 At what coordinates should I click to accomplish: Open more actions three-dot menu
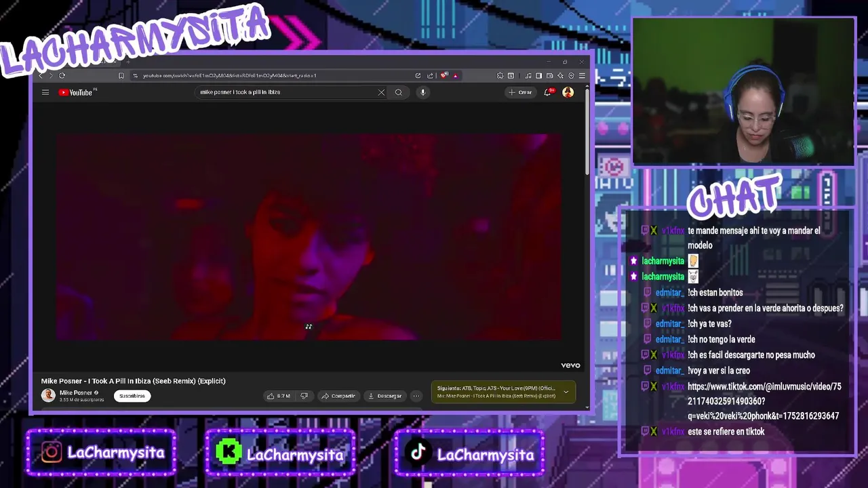pos(416,396)
